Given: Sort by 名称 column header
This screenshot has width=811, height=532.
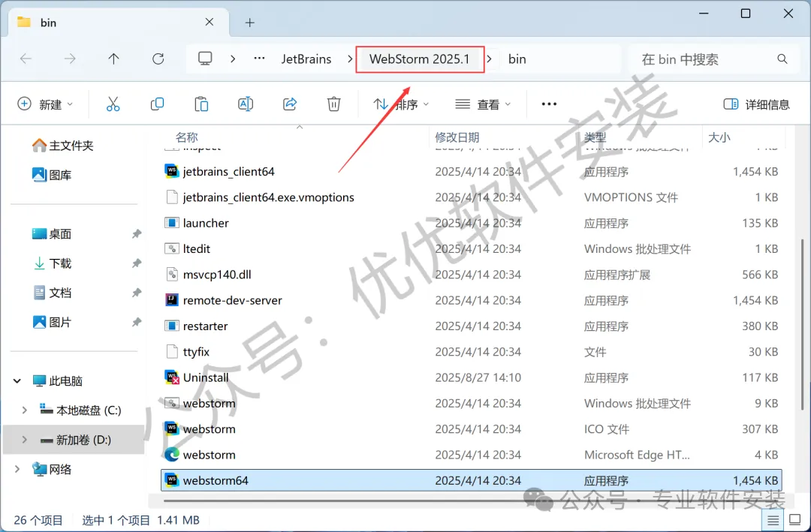Looking at the screenshot, I should (187, 137).
